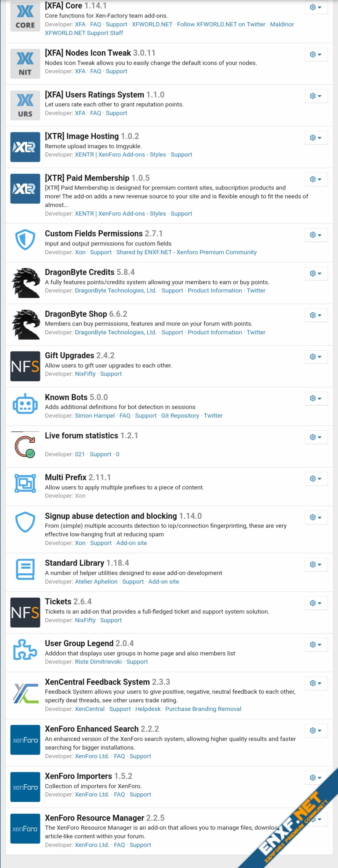Open Purchase Branding Removal link
The height and width of the screenshot is (868, 338).
coord(203,709)
